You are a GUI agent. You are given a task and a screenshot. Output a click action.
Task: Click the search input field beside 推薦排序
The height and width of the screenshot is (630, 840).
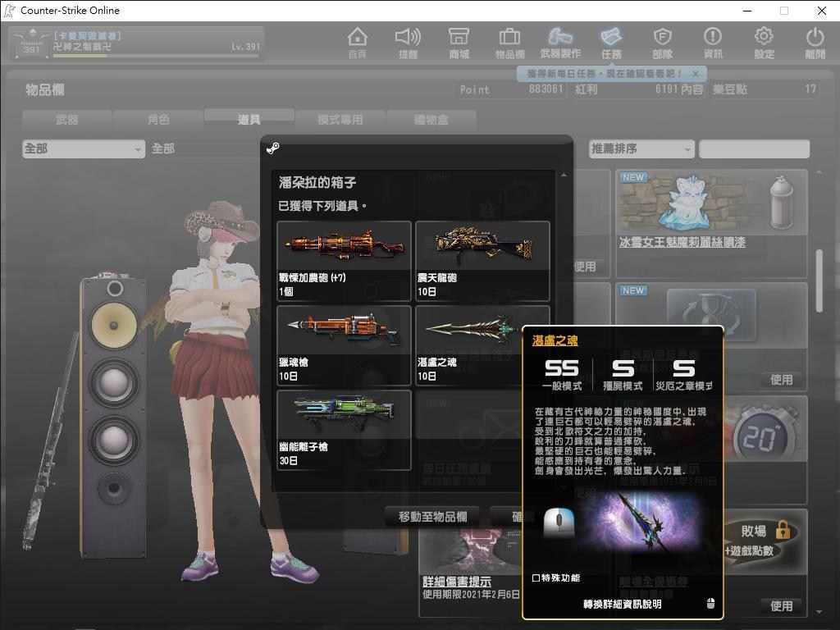pyautogui.click(x=755, y=148)
